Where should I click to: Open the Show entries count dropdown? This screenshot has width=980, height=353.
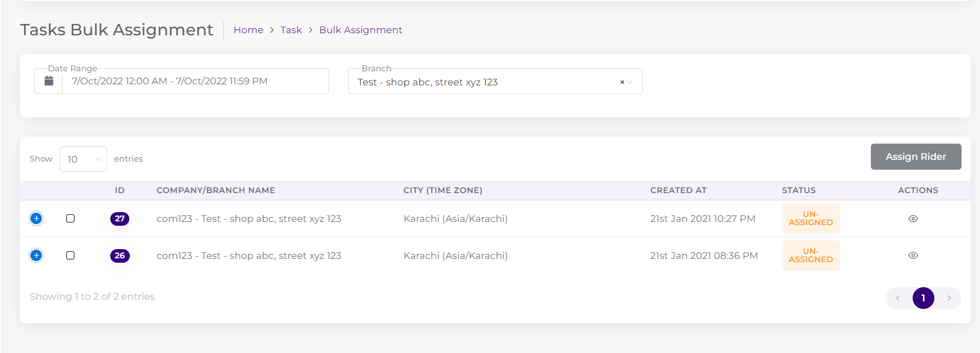coord(83,159)
